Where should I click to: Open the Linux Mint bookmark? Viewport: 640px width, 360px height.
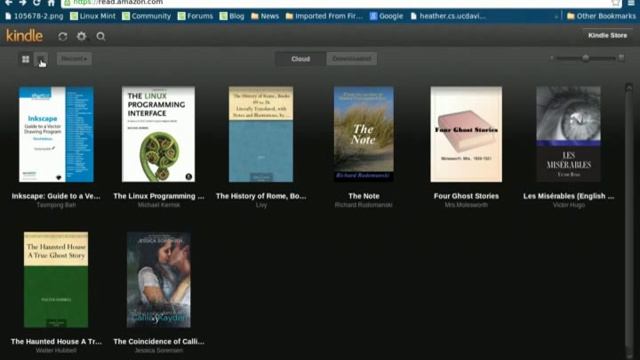(x=93, y=16)
